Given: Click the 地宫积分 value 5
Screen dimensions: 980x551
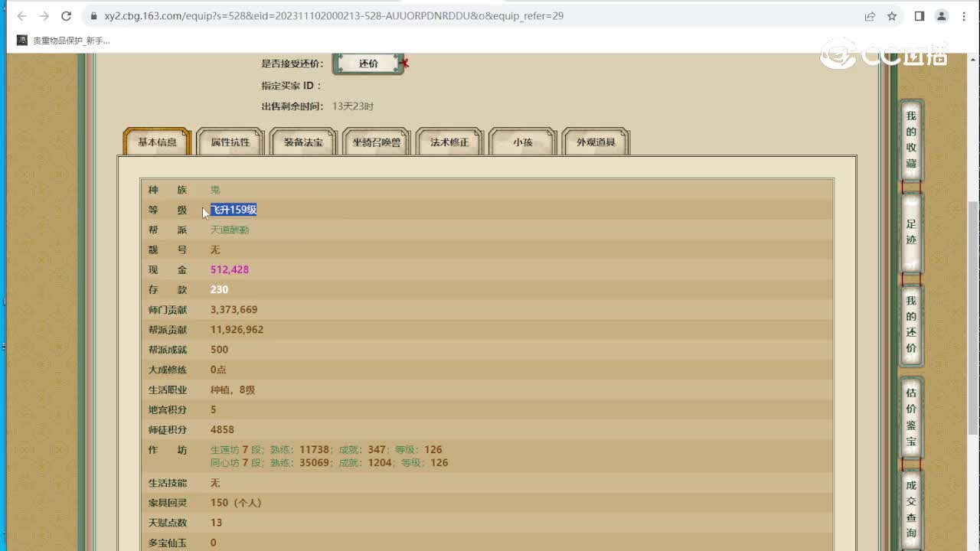Looking at the screenshot, I should coord(214,409).
